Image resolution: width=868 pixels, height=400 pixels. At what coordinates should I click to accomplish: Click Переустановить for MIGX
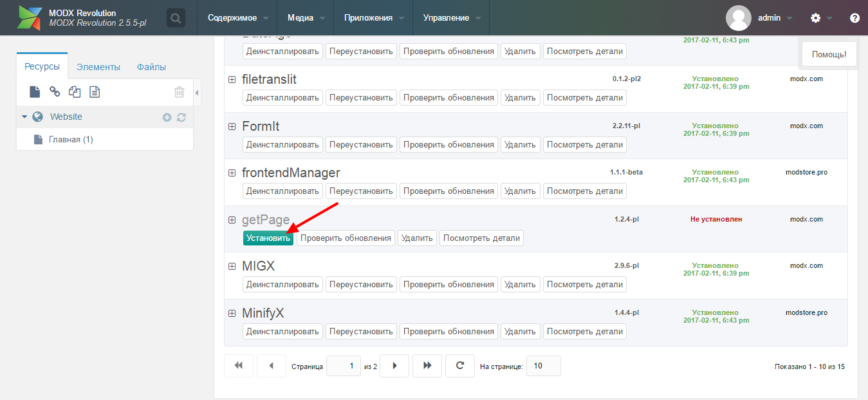pyautogui.click(x=361, y=284)
